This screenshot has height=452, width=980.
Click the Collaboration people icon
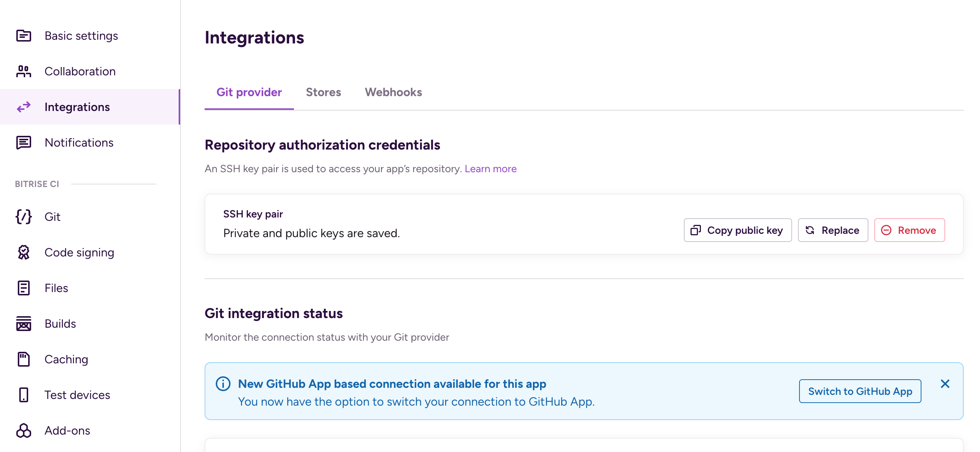click(x=24, y=71)
